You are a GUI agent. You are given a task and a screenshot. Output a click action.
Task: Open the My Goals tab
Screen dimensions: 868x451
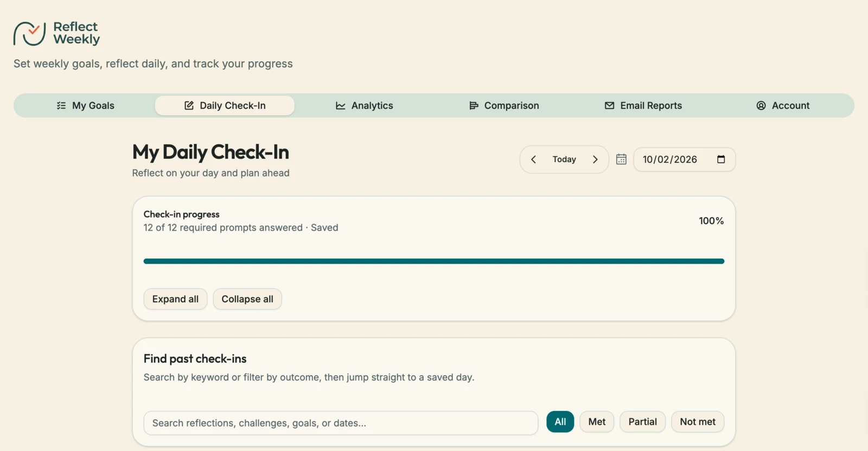pos(86,106)
